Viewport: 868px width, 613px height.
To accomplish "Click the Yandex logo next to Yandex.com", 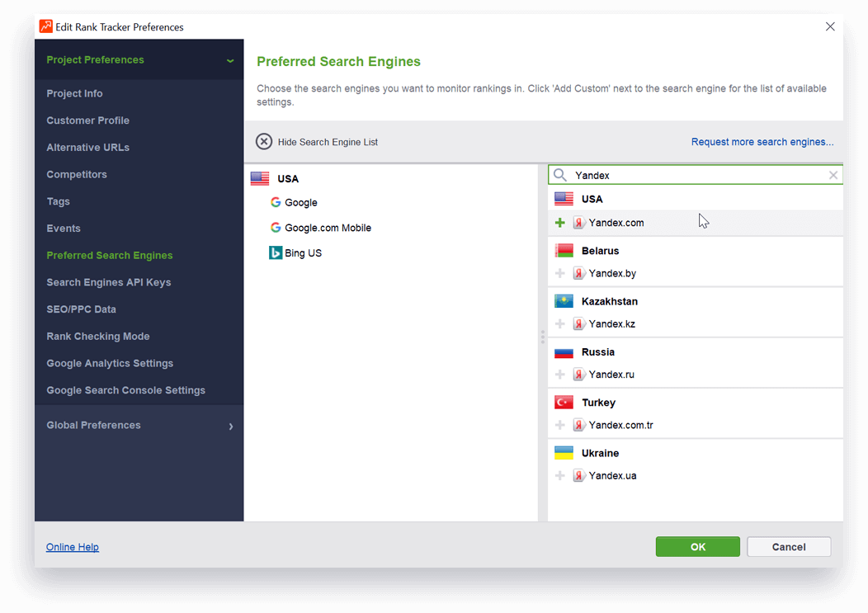I will click(578, 223).
